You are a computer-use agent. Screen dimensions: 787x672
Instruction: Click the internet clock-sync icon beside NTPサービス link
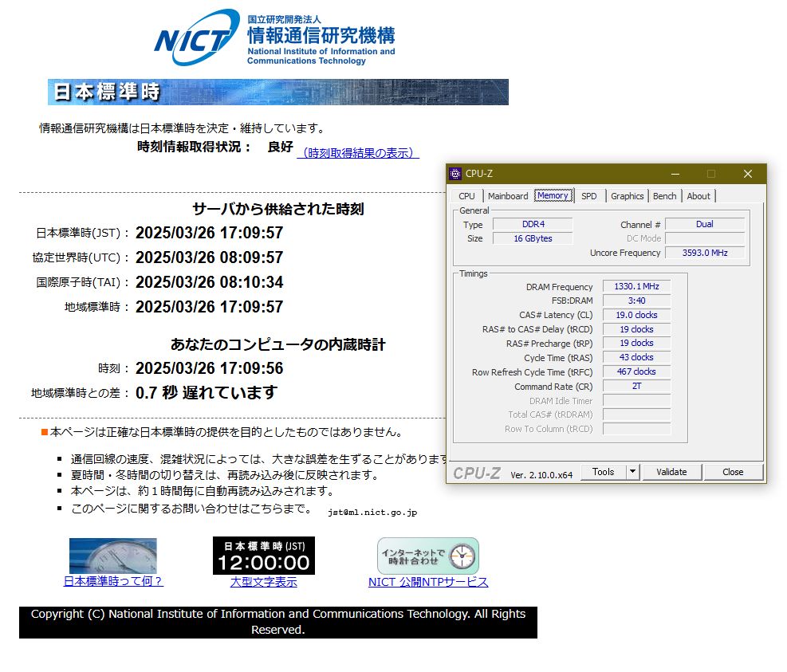pos(428,555)
